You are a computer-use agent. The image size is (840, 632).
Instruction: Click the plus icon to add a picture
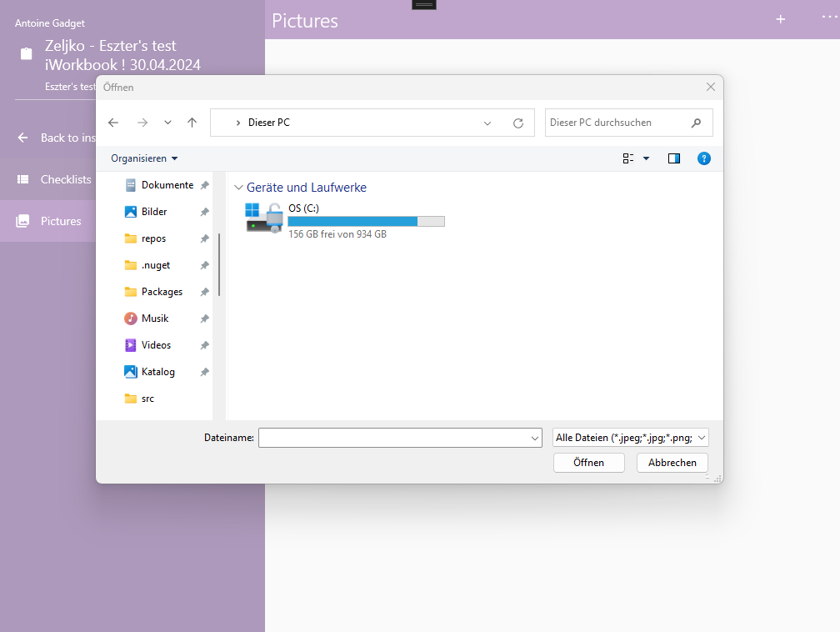(x=780, y=19)
